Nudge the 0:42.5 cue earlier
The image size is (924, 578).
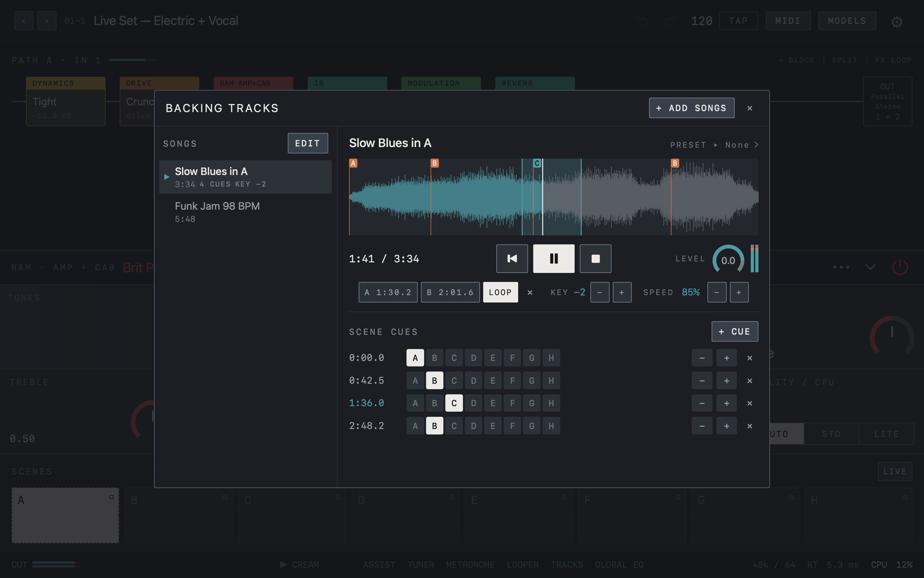702,381
